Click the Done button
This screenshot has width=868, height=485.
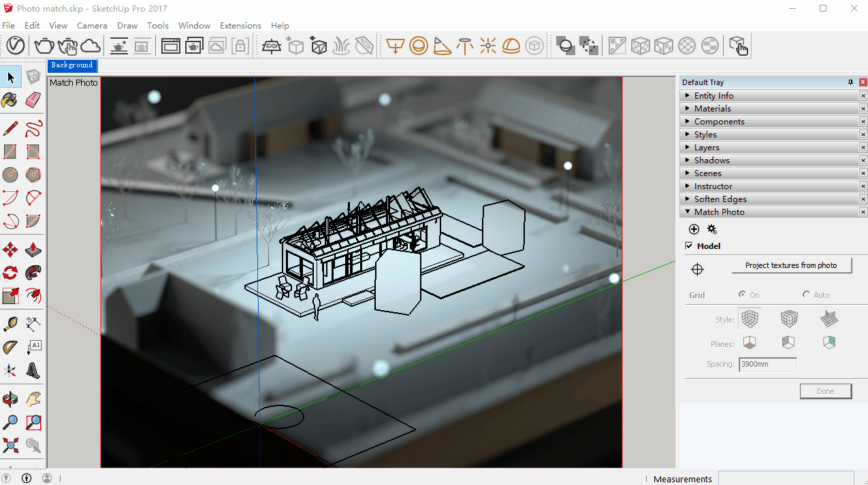[x=825, y=391]
